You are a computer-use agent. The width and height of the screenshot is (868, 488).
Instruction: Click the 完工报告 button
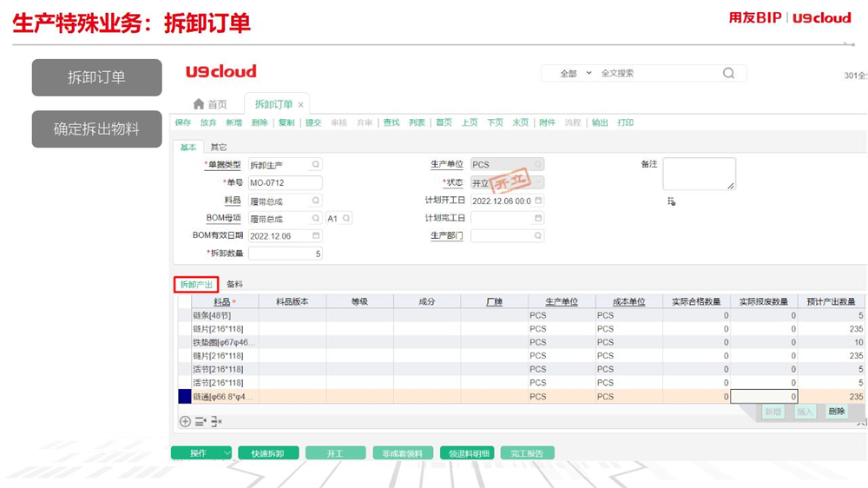(527, 453)
